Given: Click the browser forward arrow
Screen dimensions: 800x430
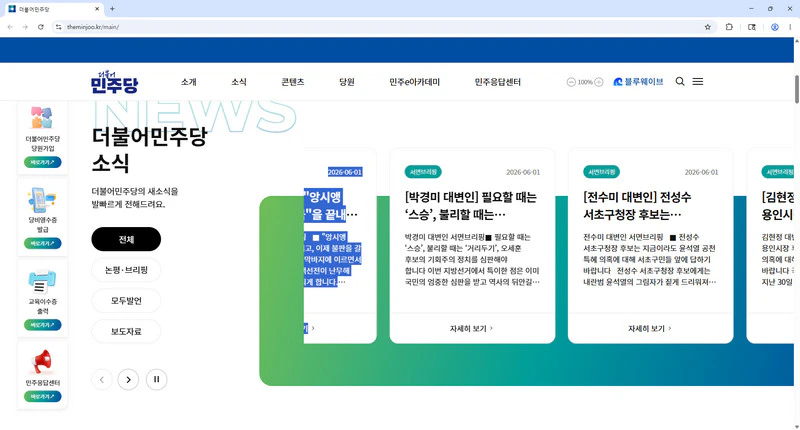Looking at the screenshot, I should (25, 27).
